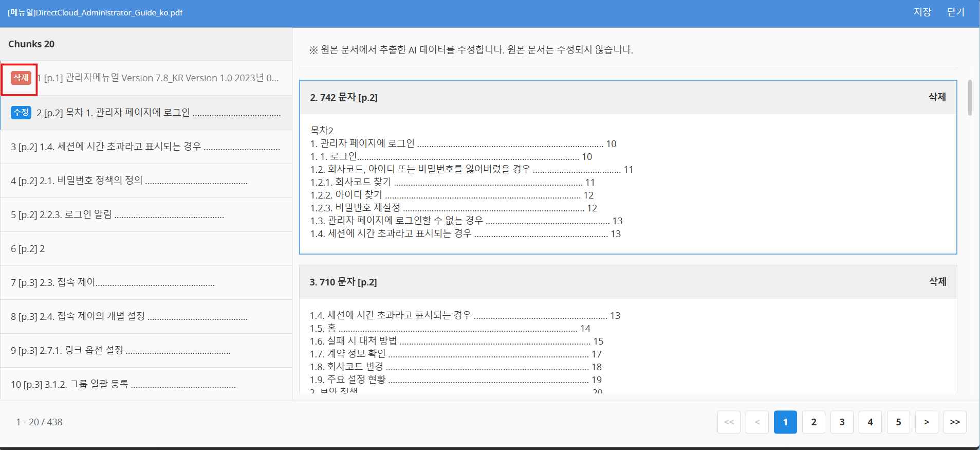The image size is (980, 450).
Task: Click the blue 수정 badge on chunk 2
Action: (x=21, y=112)
